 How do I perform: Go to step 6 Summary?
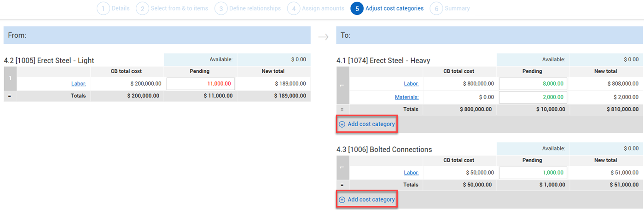coord(450,8)
